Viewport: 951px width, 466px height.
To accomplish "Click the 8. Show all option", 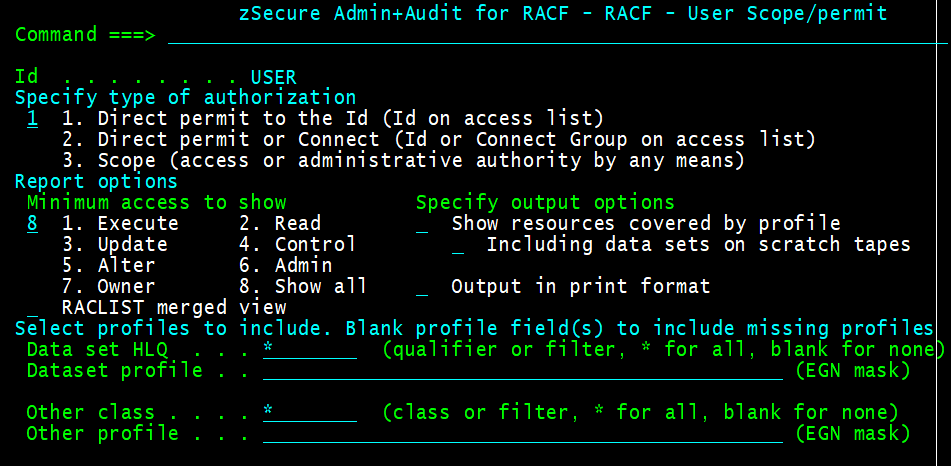I will coord(303,286).
